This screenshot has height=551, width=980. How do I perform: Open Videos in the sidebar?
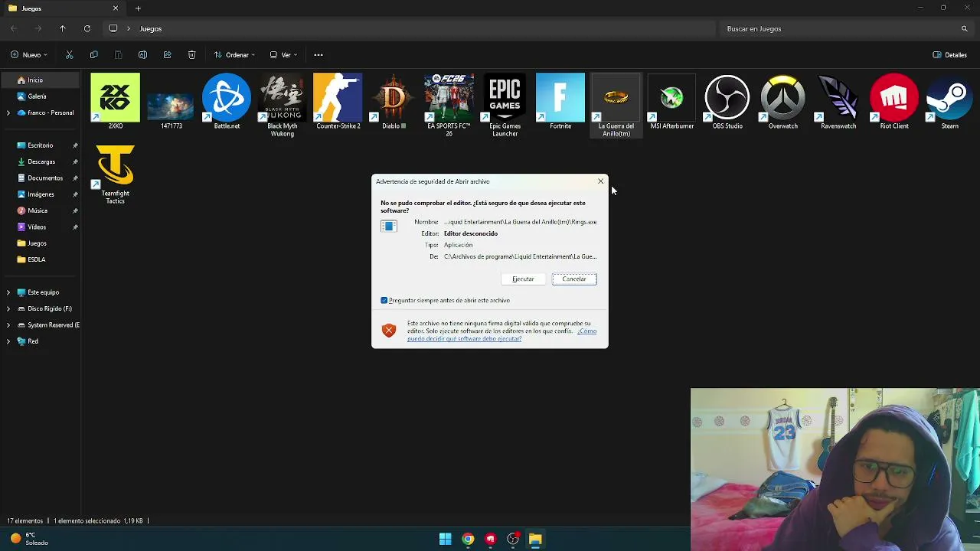coord(40,227)
